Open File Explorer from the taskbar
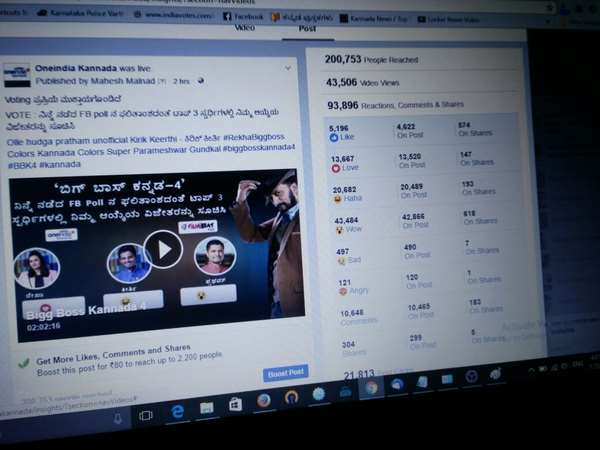600x450 pixels. pyautogui.click(x=206, y=408)
